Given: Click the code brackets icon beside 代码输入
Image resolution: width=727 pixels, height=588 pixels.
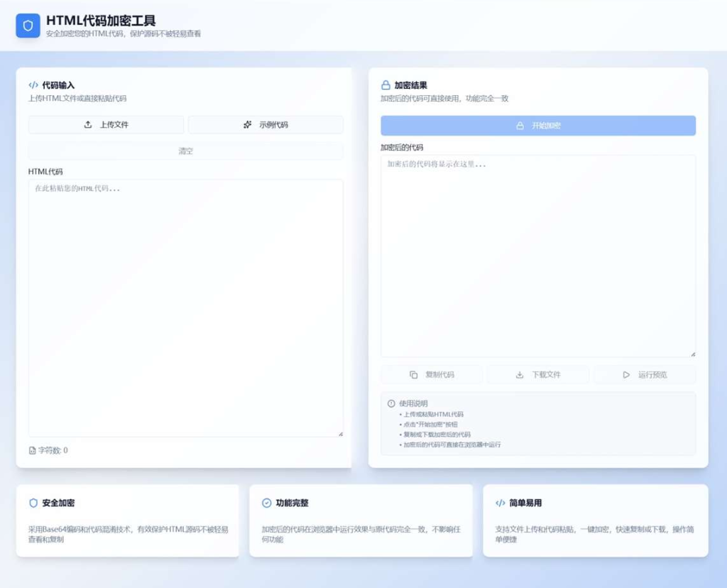Looking at the screenshot, I should point(33,85).
